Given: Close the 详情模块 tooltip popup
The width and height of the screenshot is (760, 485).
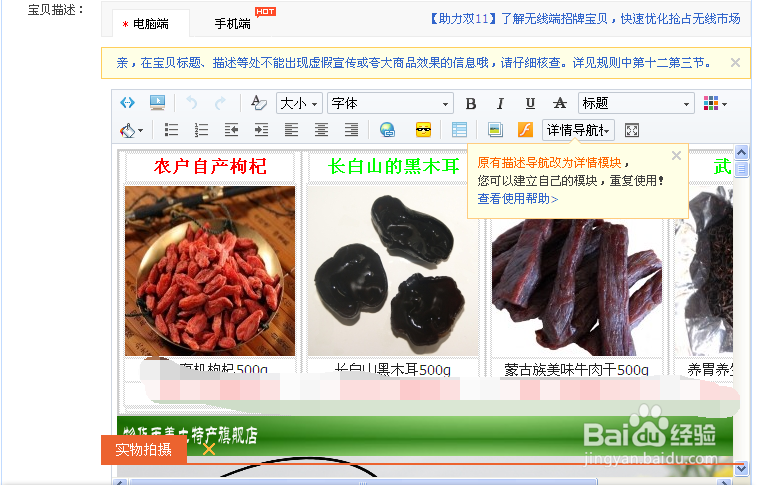Looking at the screenshot, I should pyautogui.click(x=676, y=156).
